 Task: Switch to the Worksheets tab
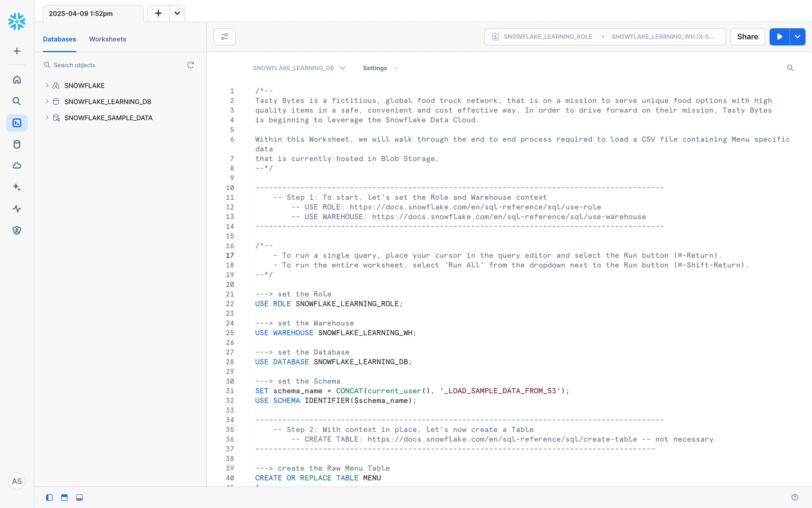[x=107, y=39]
